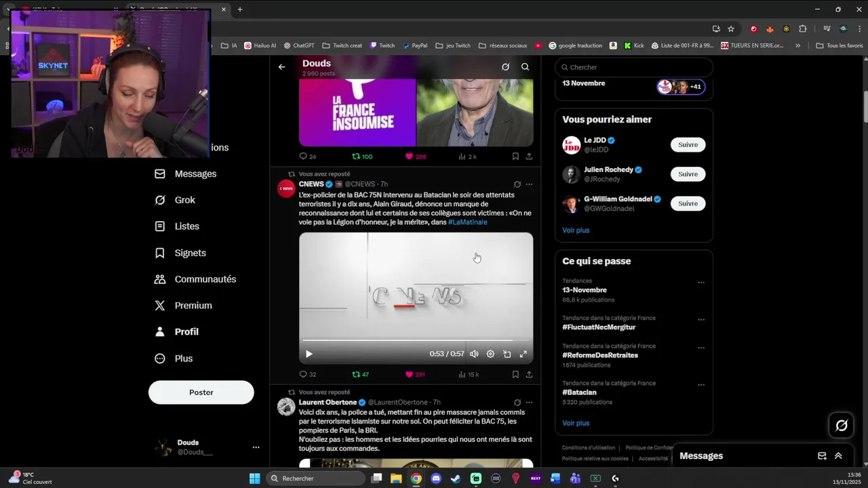868x488 pixels.
Task: Expand CNEWS video to fullscreen
Action: tap(524, 354)
